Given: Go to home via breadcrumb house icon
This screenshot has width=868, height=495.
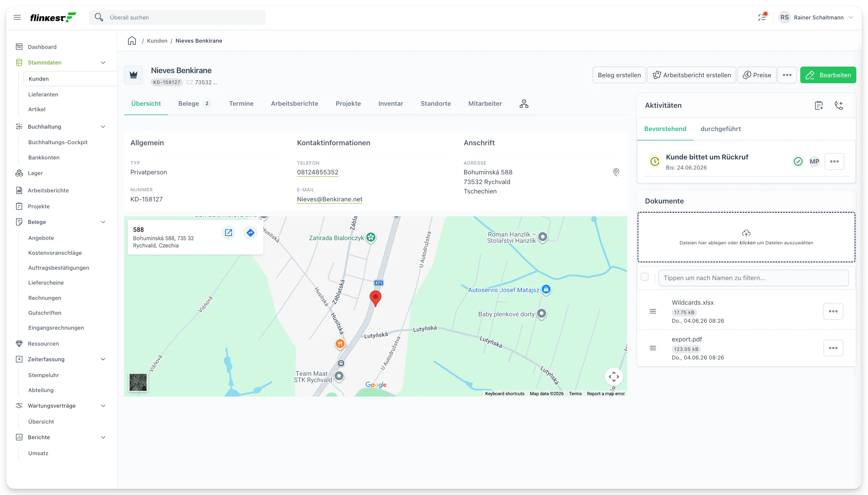Looking at the screenshot, I should (132, 41).
